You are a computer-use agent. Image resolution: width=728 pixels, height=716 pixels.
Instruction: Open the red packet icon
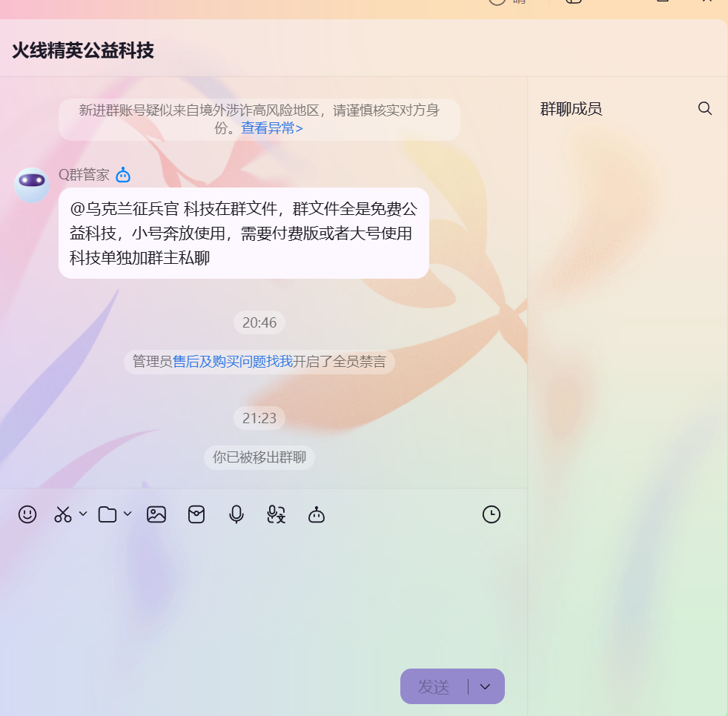click(x=196, y=514)
